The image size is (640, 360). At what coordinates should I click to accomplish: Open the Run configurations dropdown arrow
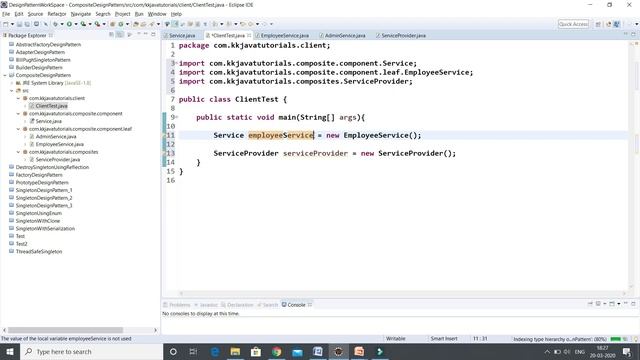tap(76, 24)
